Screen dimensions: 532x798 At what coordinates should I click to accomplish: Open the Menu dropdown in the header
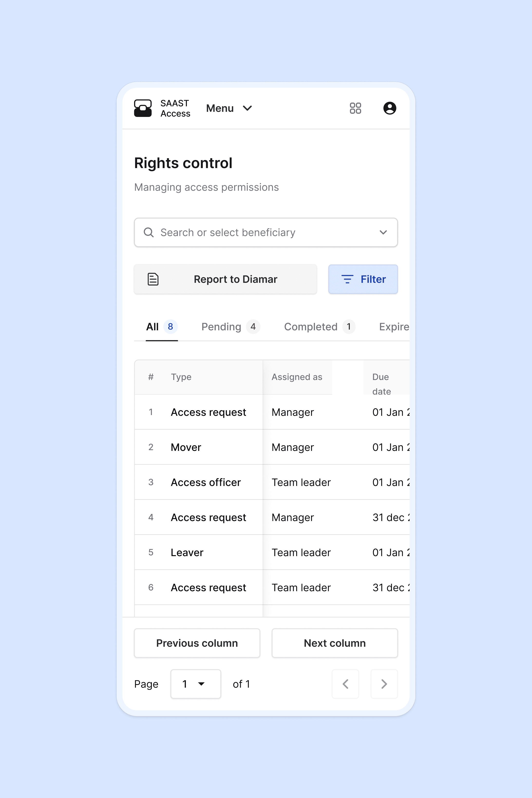point(229,108)
